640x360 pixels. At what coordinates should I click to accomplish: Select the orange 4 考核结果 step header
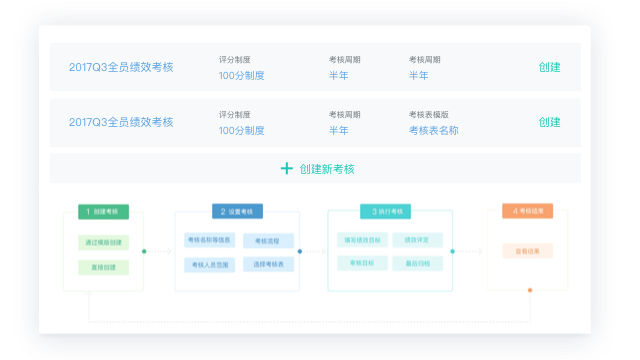tap(527, 211)
